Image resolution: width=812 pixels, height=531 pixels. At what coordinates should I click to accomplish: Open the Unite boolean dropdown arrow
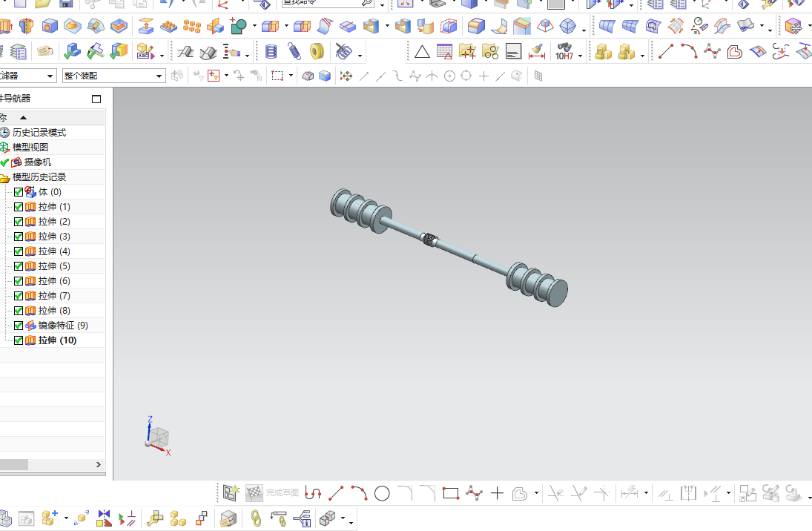pyautogui.click(x=254, y=26)
